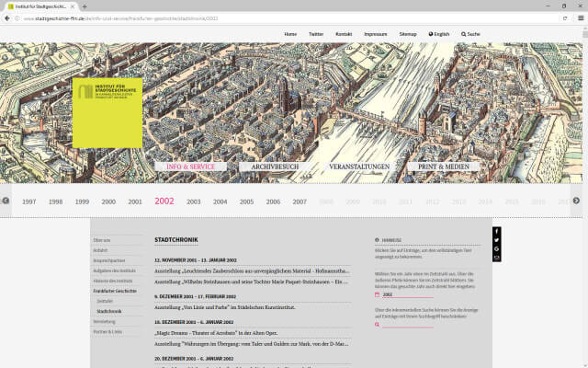Click the incremental search input field

tap(408, 325)
